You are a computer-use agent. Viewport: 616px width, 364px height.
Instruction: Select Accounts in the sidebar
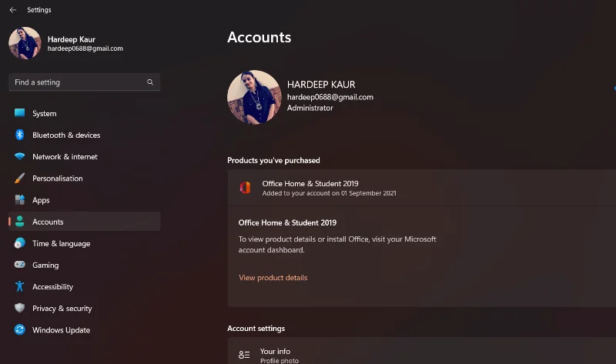coord(85,222)
